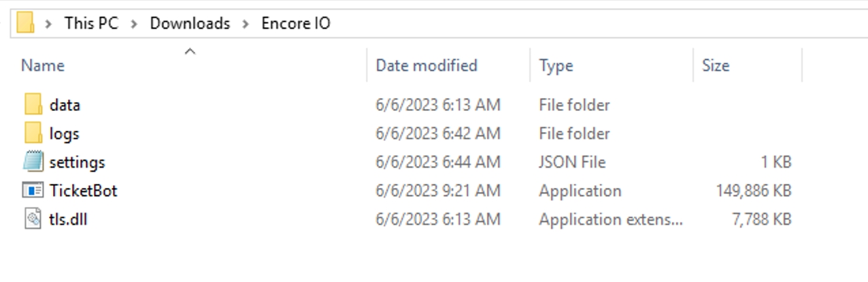Viewport: 868px width, 282px height.
Task: Select the TicketBot file name
Action: 83,191
